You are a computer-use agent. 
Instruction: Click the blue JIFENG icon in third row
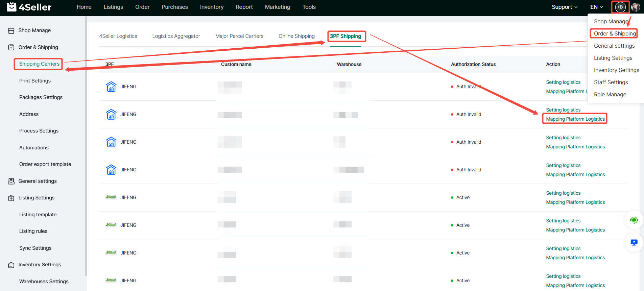(x=111, y=142)
